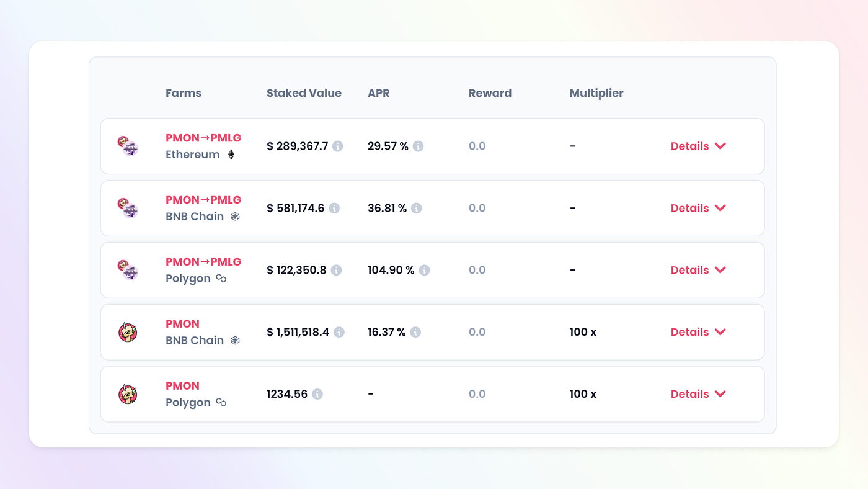Open Details link for PMON Polygon farm
This screenshot has width=868, height=489.
pos(689,395)
